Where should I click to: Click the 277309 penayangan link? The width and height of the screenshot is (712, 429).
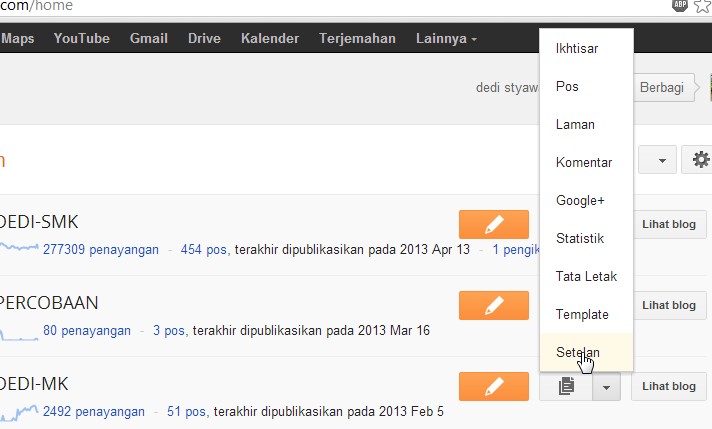coord(101,249)
